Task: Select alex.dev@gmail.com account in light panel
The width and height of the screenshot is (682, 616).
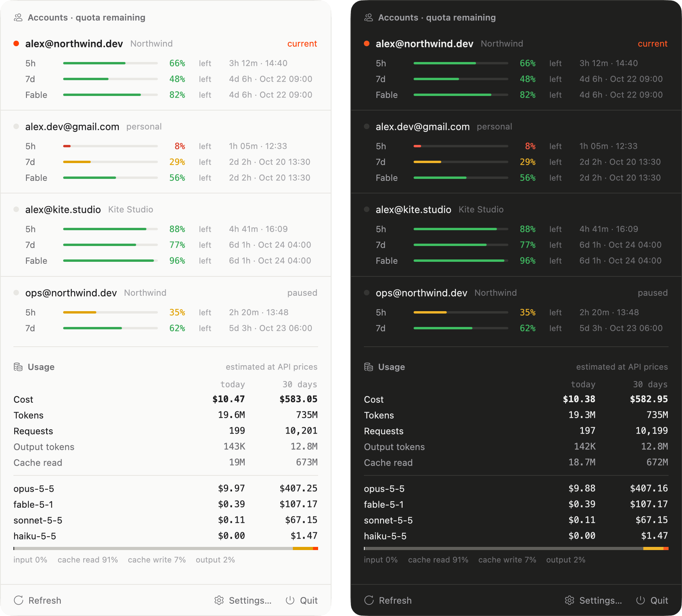Action: pyautogui.click(x=72, y=127)
